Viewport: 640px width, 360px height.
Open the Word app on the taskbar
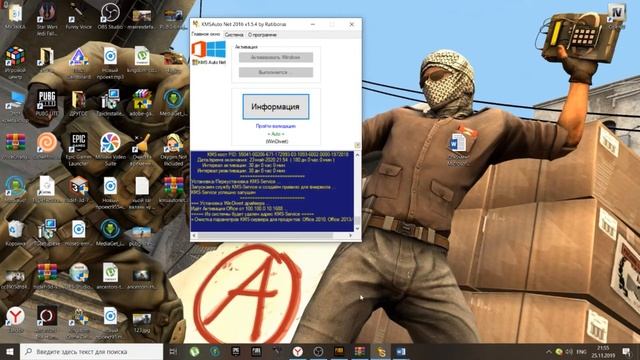(x=401, y=351)
